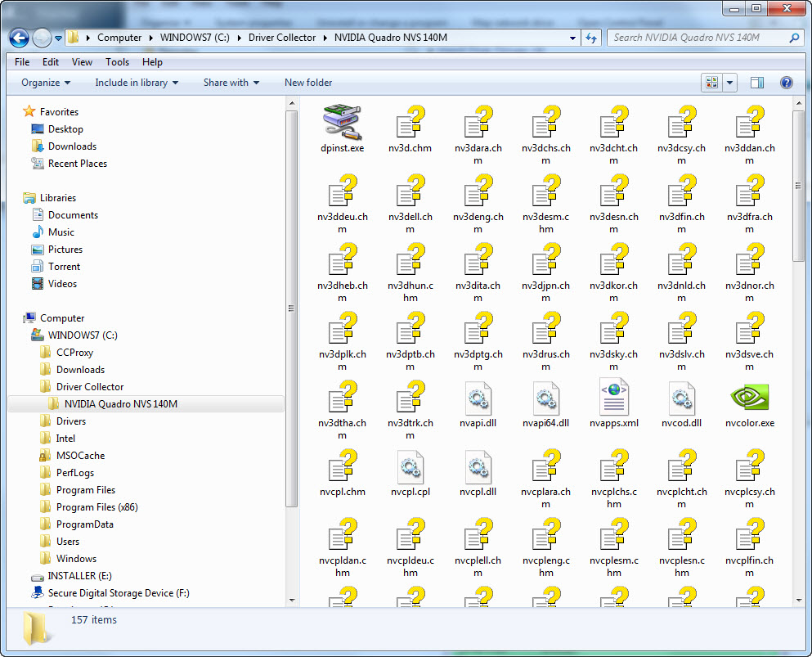
Task: Select the nvapi.dll file icon
Action: click(x=478, y=398)
